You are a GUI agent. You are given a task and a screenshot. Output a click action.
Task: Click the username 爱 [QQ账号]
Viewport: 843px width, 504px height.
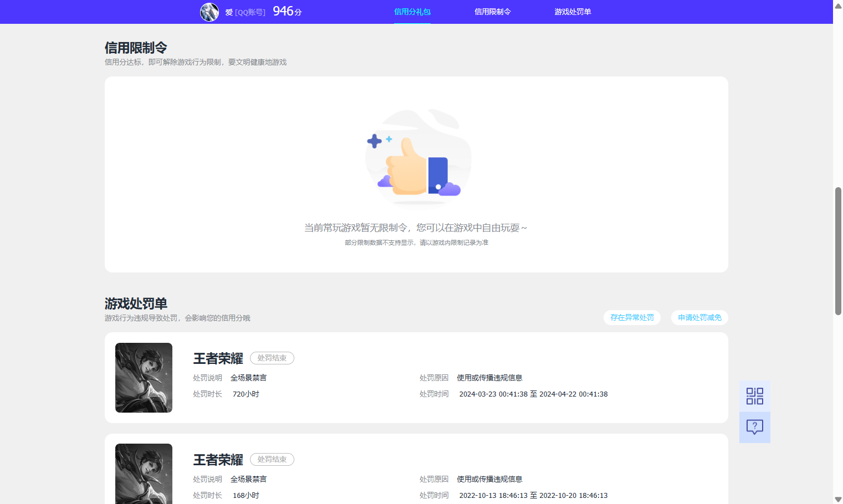(x=247, y=12)
